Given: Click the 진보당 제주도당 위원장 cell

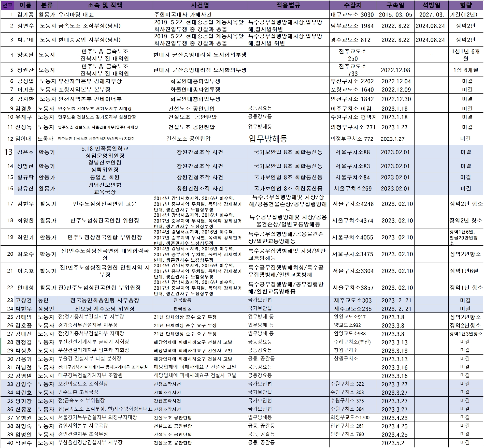Looking at the screenshot, I should [x=105, y=309].
